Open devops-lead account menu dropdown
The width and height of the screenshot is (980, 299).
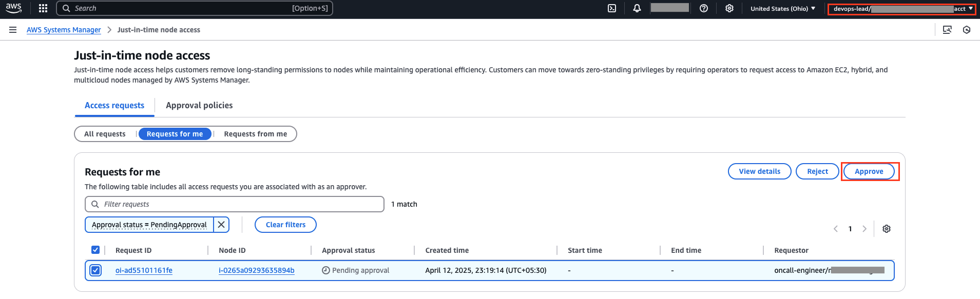(902, 9)
